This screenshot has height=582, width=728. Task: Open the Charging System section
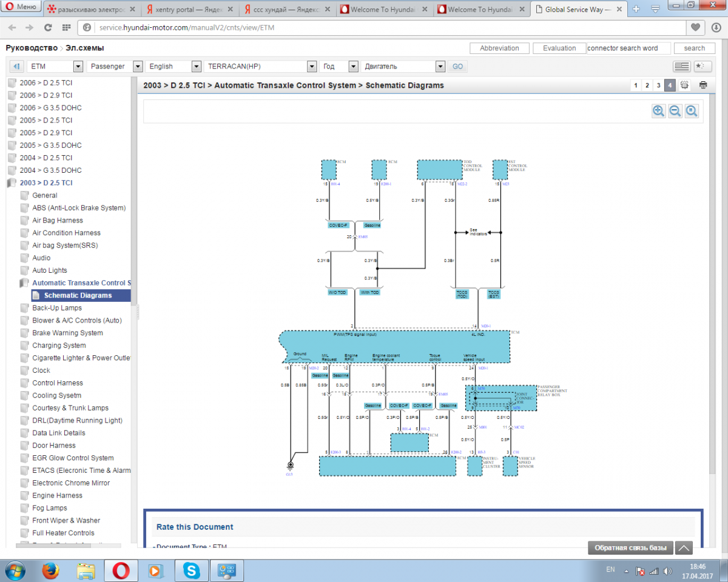click(59, 346)
